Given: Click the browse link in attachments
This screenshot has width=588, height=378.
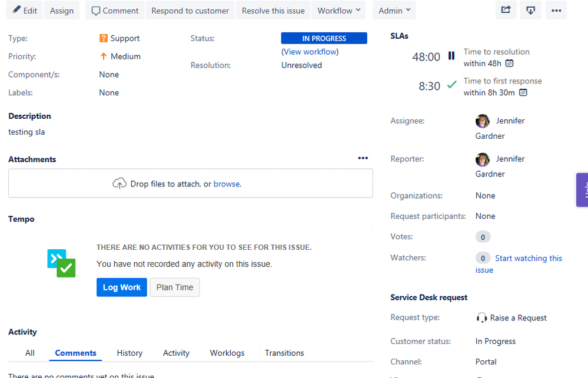Looking at the screenshot, I should click(x=227, y=184).
